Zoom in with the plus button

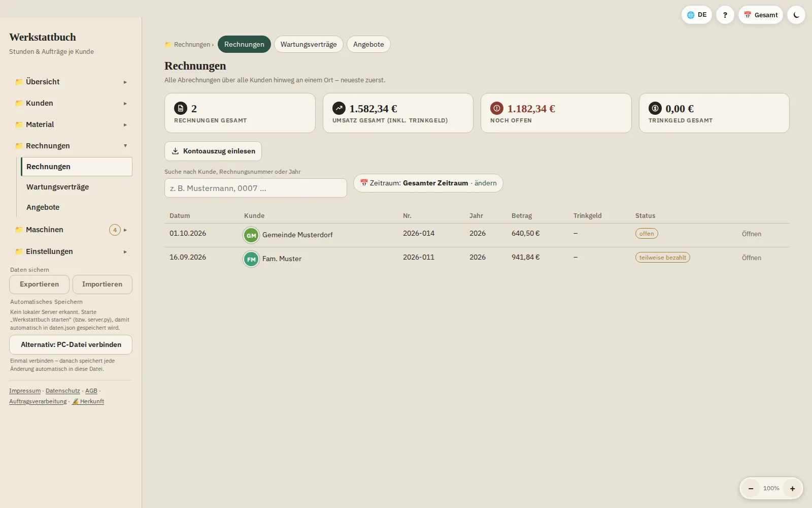(792, 488)
